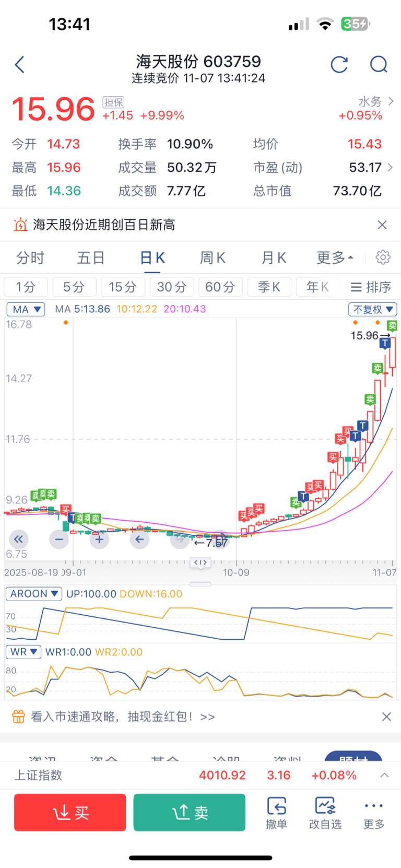Open chart settings gear icon

click(x=383, y=257)
